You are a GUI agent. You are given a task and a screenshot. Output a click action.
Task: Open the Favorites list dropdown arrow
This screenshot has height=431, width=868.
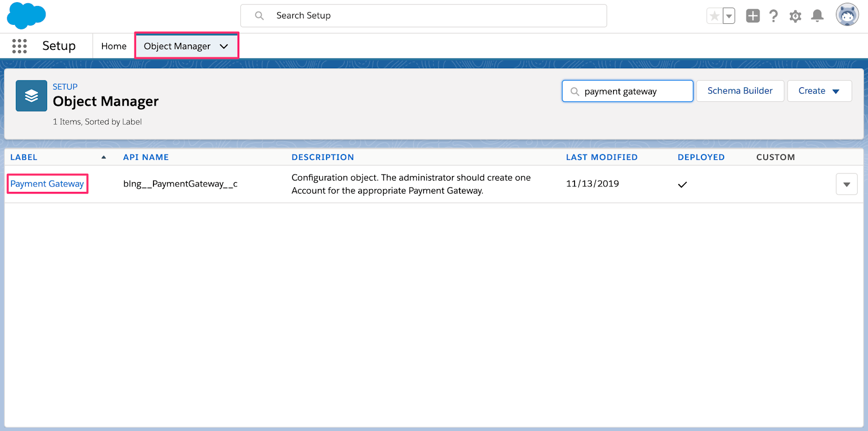(729, 16)
